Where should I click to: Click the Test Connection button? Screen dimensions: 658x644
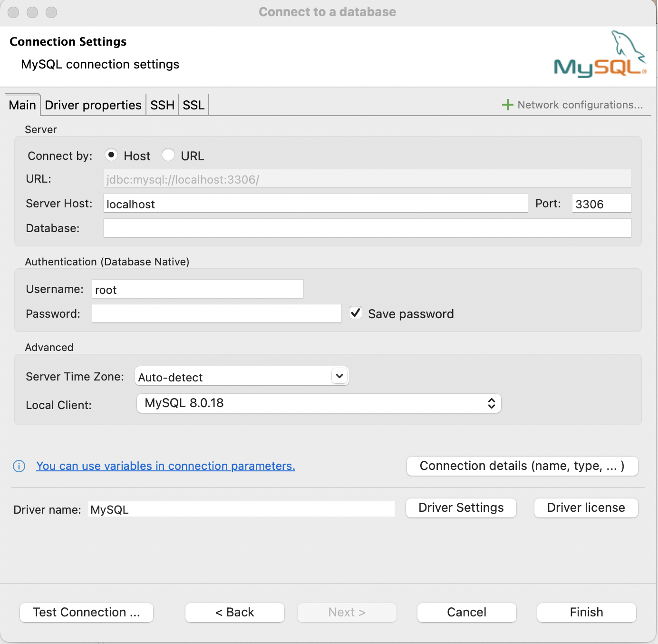pos(87,613)
